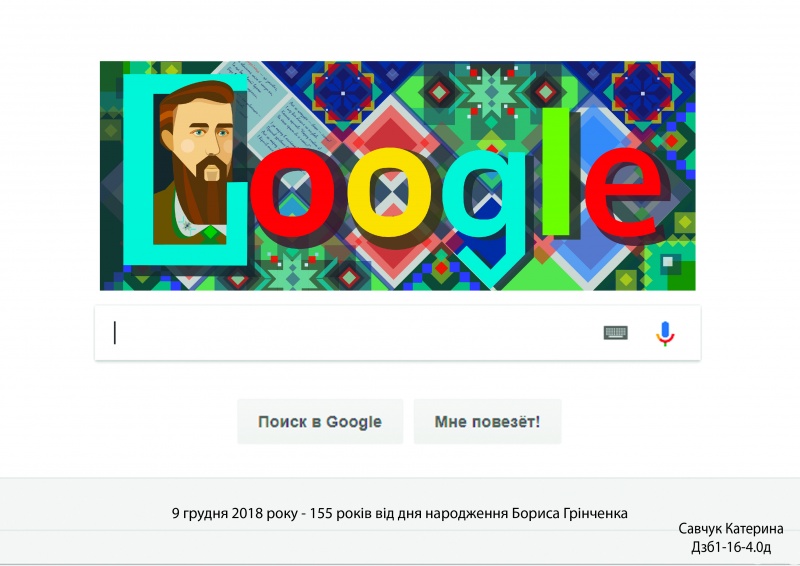Click the red 'e' letter in doodle
The width and height of the screenshot is (800, 566).
pyautogui.click(x=623, y=192)
